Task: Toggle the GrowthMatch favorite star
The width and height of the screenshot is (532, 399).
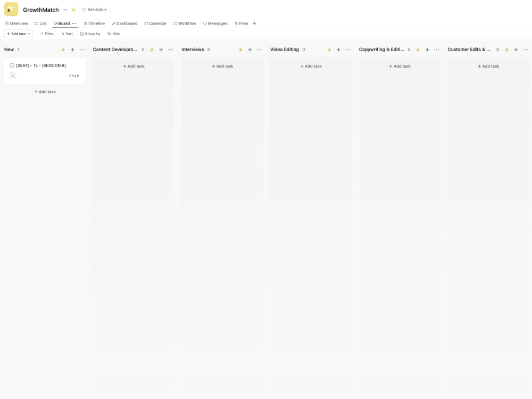Action: [73, 10]
